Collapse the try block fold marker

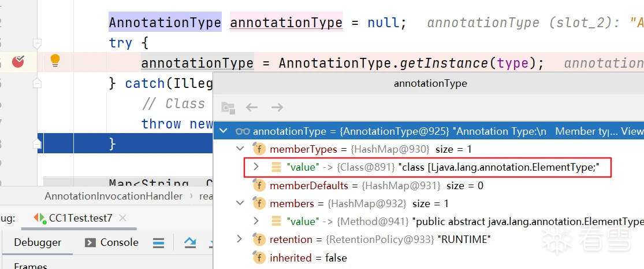[x=38, y=43]
